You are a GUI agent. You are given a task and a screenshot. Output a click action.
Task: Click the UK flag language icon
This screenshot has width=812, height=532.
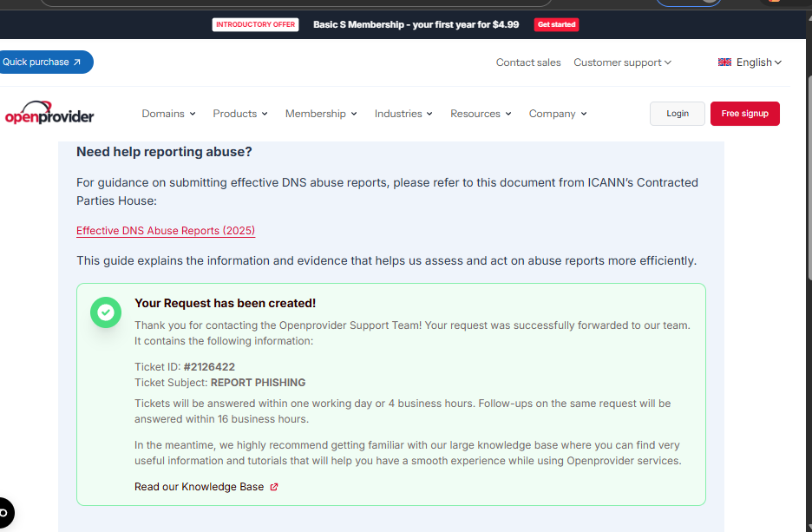coord(724,62)
